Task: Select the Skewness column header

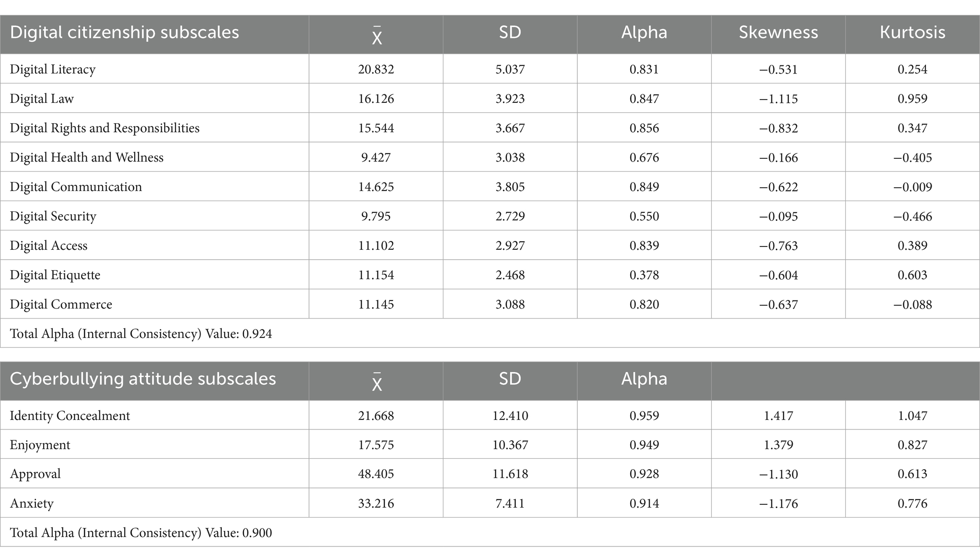Action: pyautogui.click(x=778, y=32)
